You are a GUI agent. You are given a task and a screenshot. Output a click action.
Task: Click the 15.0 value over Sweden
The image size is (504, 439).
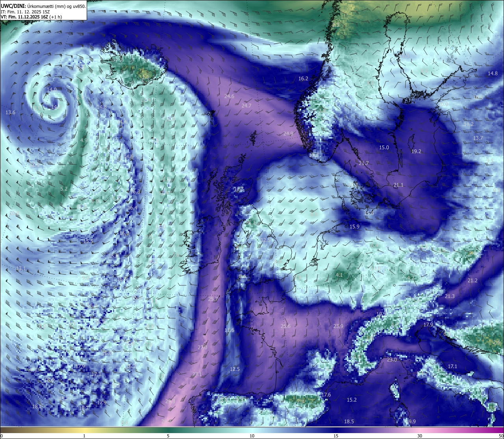coord(384,147)
